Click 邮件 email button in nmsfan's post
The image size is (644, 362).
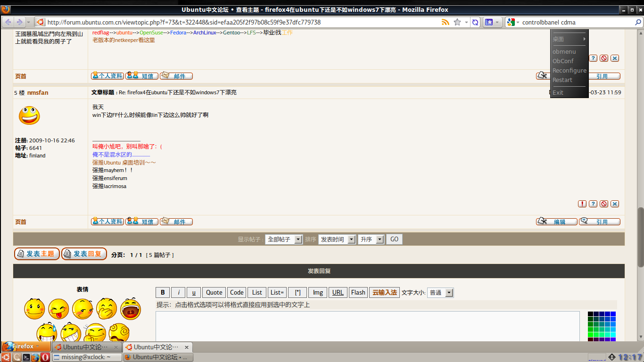tap(176, 222)
